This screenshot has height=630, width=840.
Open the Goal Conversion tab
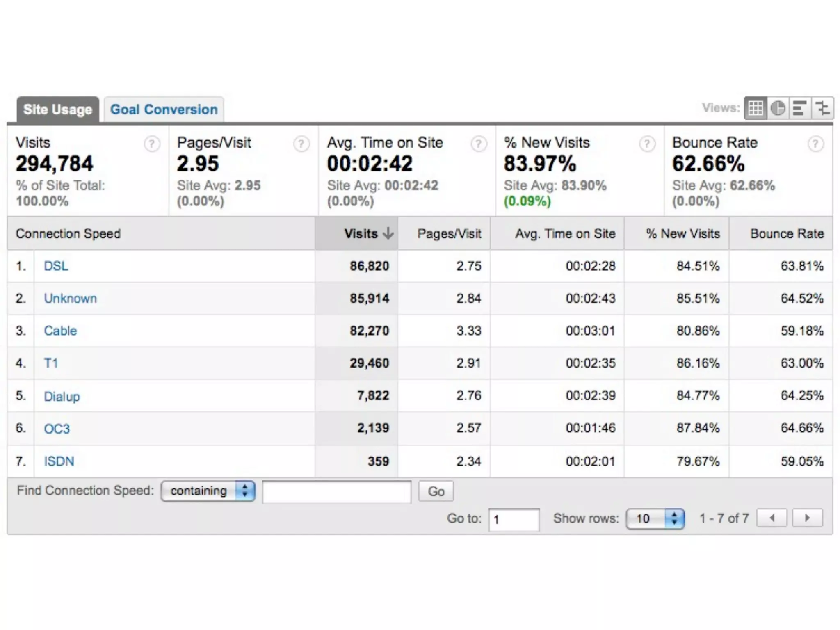164,110
